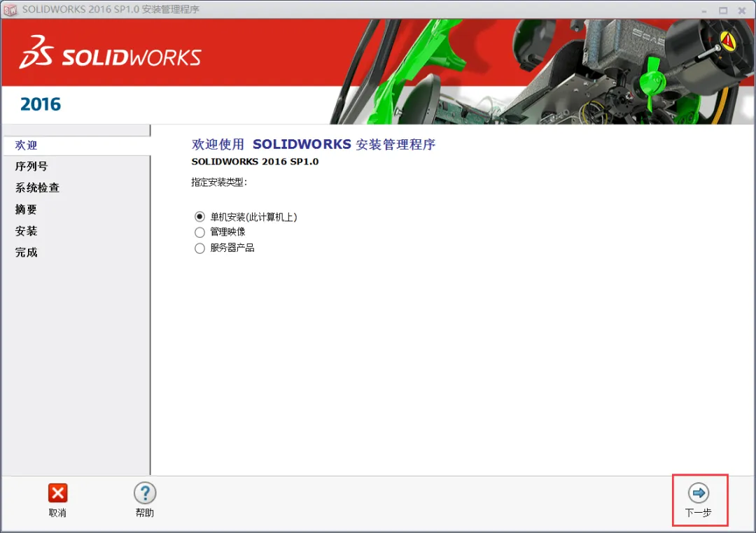
Task: Go to the 完成 step in sidebar
Action: point(26,252)
